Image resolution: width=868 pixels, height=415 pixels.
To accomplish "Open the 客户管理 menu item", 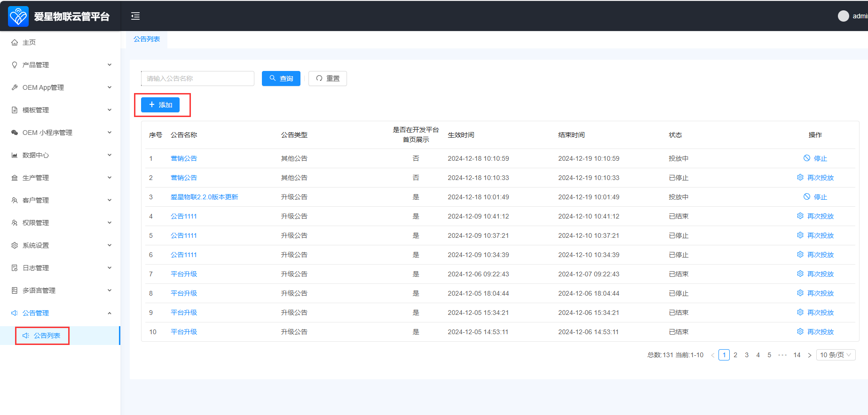I will [x=60, y=200].
